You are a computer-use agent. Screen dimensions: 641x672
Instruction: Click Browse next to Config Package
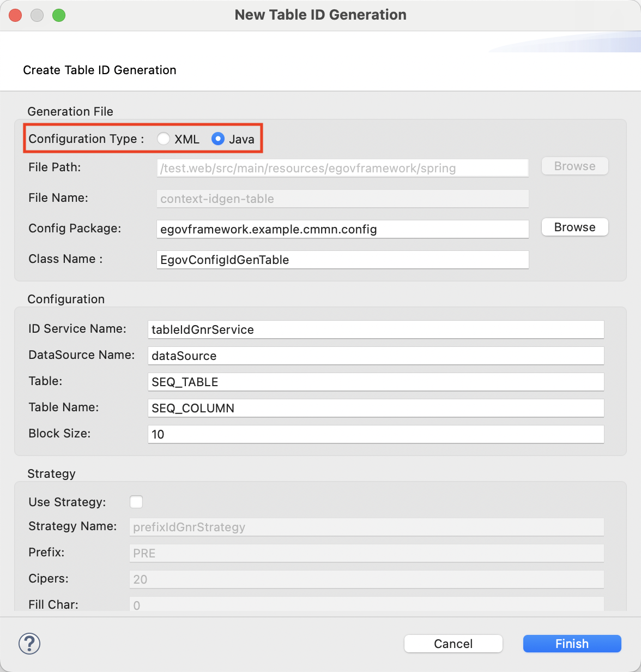575,227
